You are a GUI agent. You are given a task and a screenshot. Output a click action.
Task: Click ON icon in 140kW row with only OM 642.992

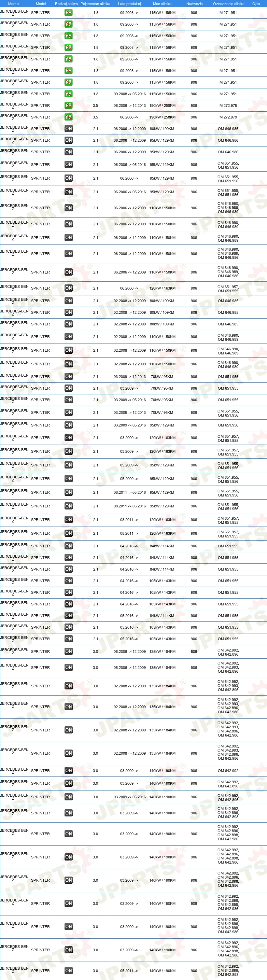(x=69, y=770)
